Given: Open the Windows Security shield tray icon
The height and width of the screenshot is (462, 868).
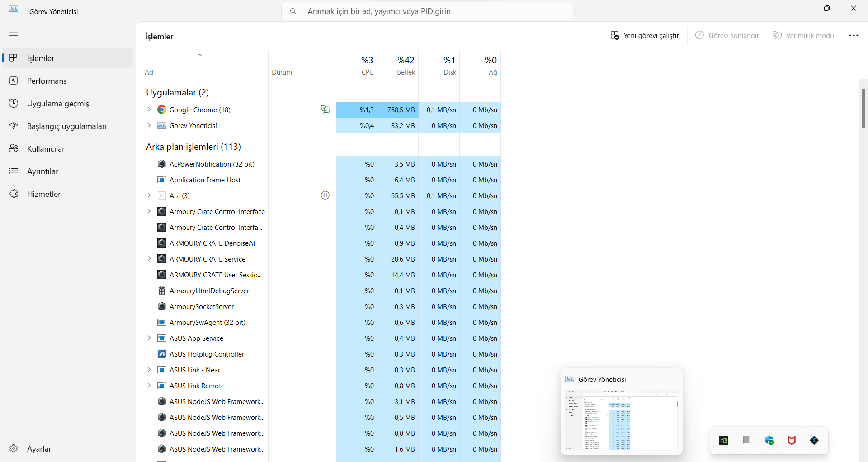Looking at the screenshot, I should pyautogui.click(x=769, y=440).
